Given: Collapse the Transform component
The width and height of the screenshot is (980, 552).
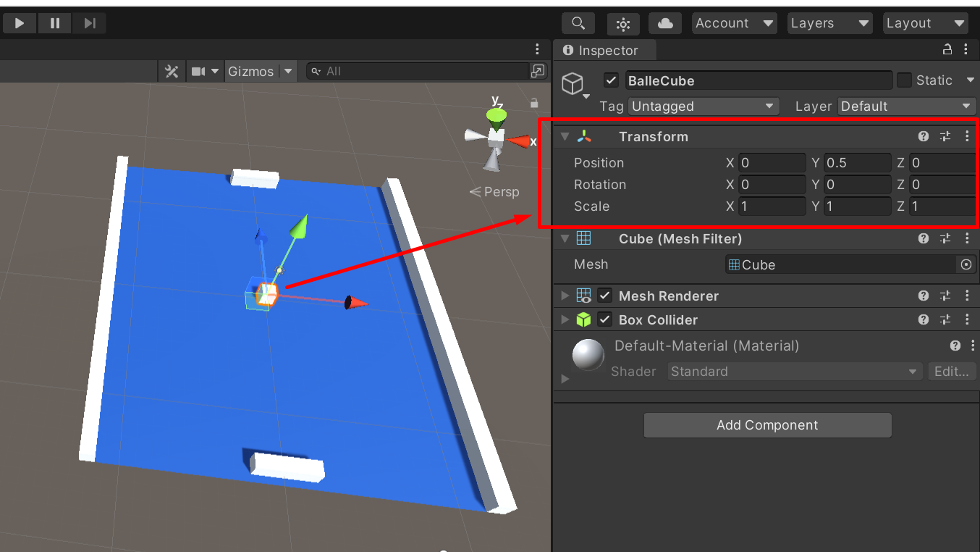Looking at the screenshot, I should [565, 137].
